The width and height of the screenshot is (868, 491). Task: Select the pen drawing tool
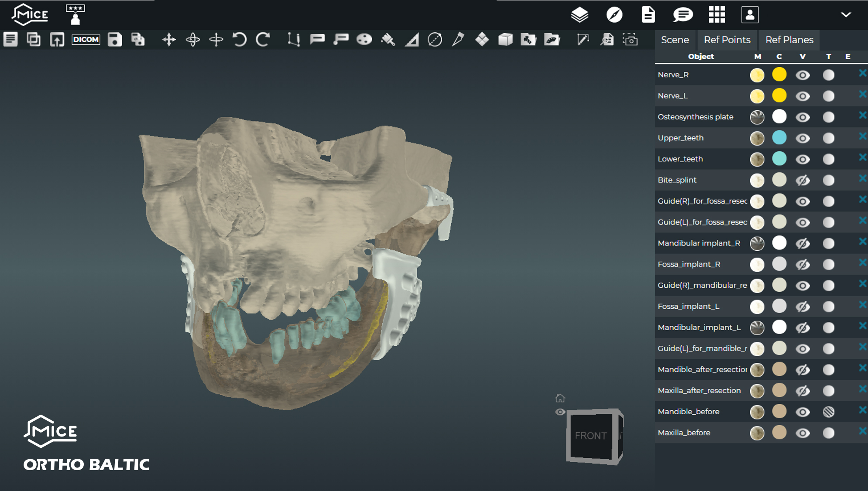pyautogui.click(x=458, y=40)
